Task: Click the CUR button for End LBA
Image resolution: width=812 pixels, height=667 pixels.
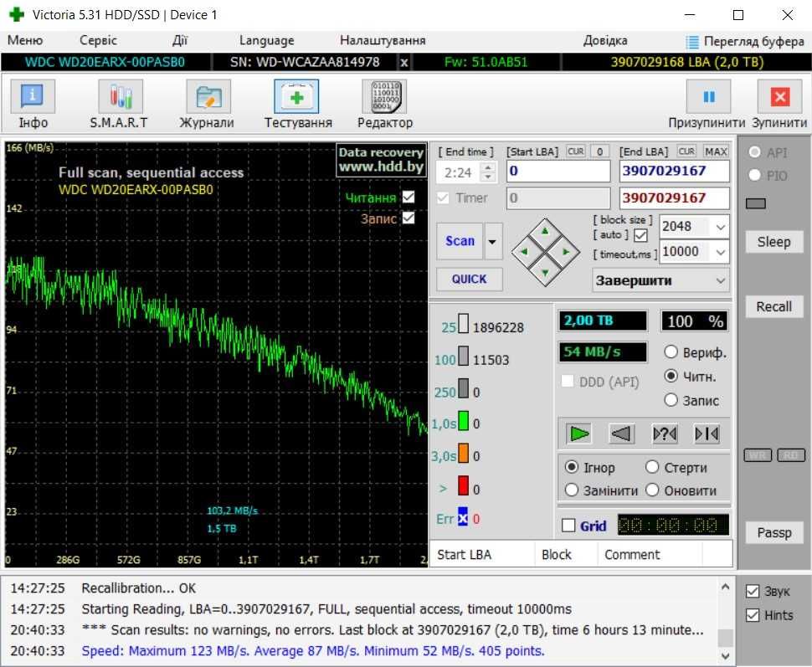Action: pyautogui.click(x=686, y=151)
